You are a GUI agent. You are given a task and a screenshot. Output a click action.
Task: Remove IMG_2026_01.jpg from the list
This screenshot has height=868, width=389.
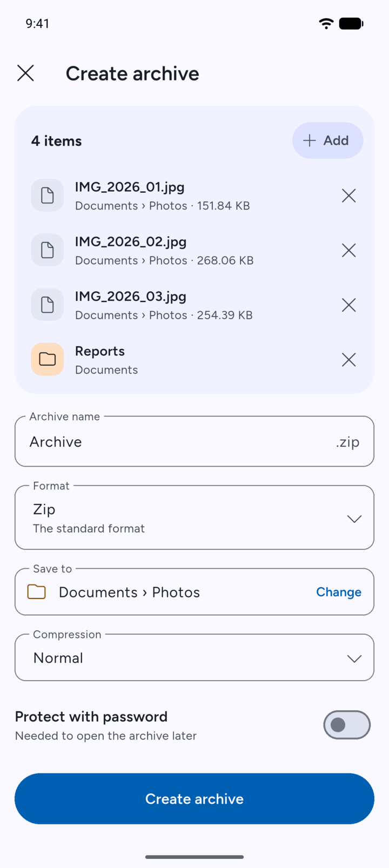349,196
